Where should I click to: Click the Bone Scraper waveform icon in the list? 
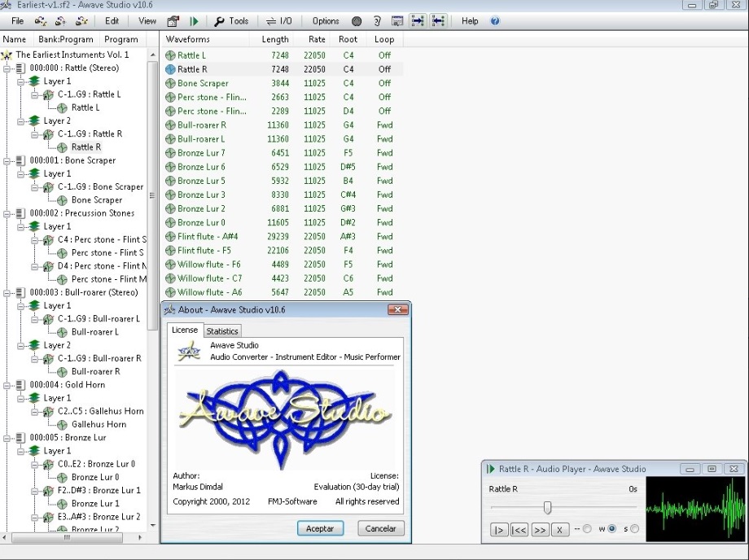tap(170, 83)
